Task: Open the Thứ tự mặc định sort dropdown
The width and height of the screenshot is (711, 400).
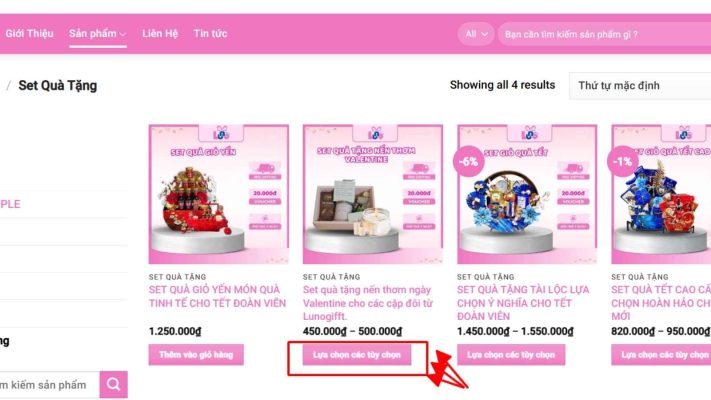Action: [640, 85]
